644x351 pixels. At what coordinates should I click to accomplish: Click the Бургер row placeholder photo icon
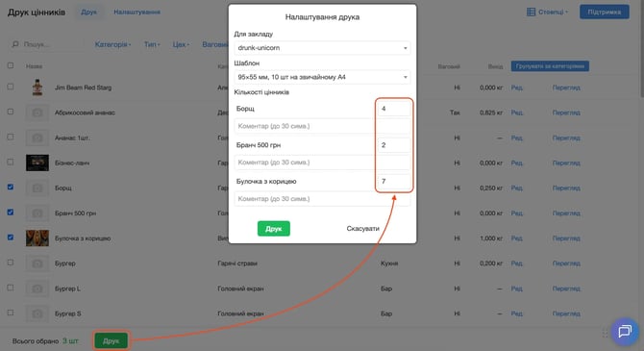click(x=37, y=263)
